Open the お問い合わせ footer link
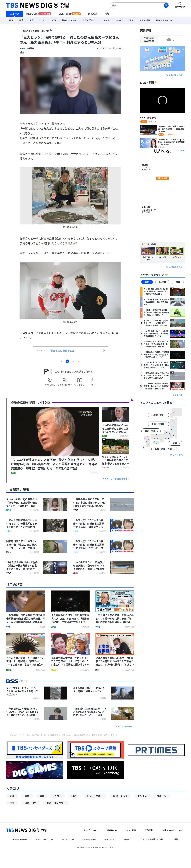This screenshot has width=191, height=868. [109, 839]
